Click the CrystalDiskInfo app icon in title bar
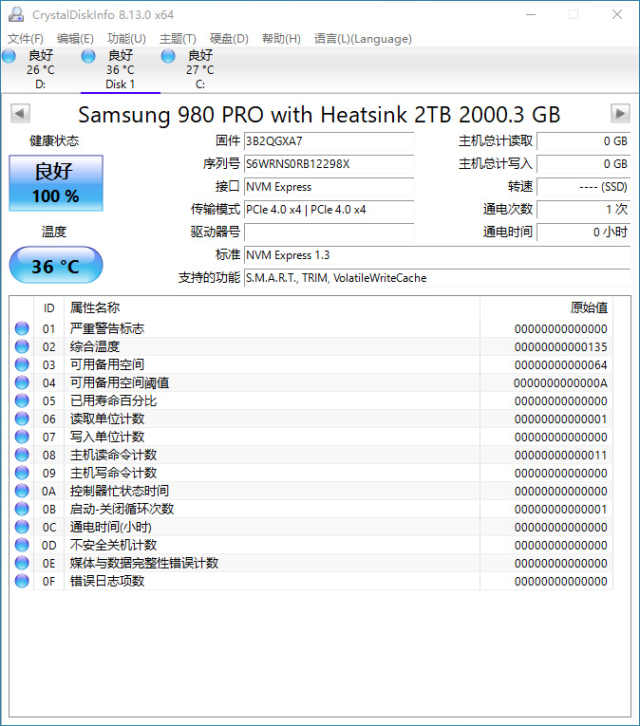Viewport: 640px width, 726px height. click(16, 15)
